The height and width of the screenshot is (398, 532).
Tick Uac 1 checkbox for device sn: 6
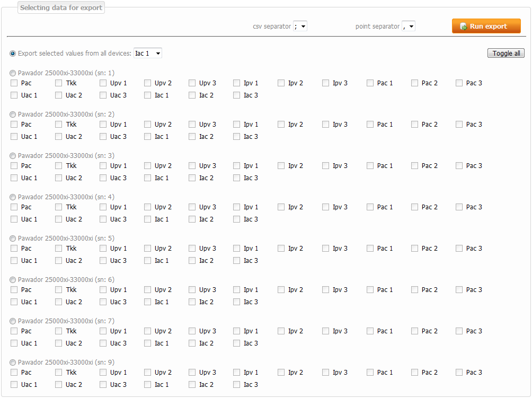(14, 302)
